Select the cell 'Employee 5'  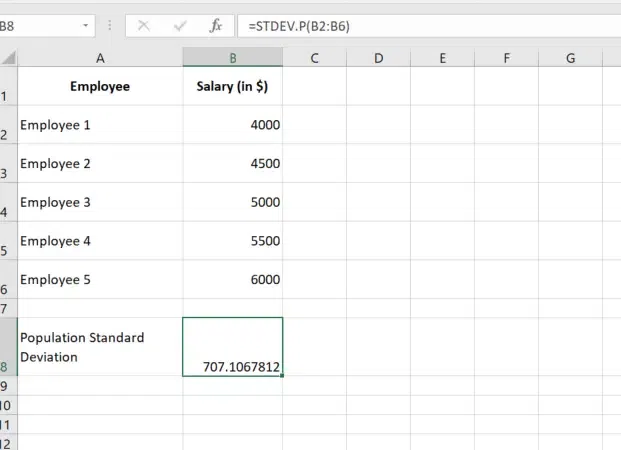coord(100,279)
